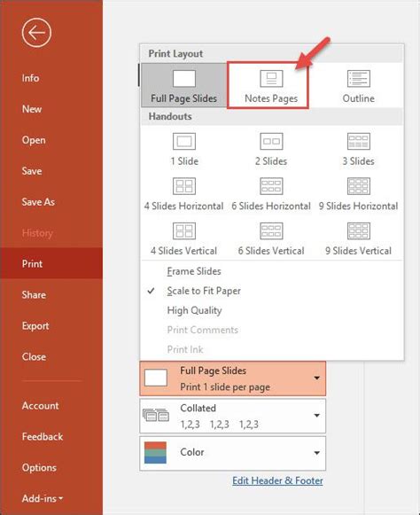420x515 pixels.
Task: Select the Full Page Slides layout icon
Action: pyautogui.click(x=184, y=79)
